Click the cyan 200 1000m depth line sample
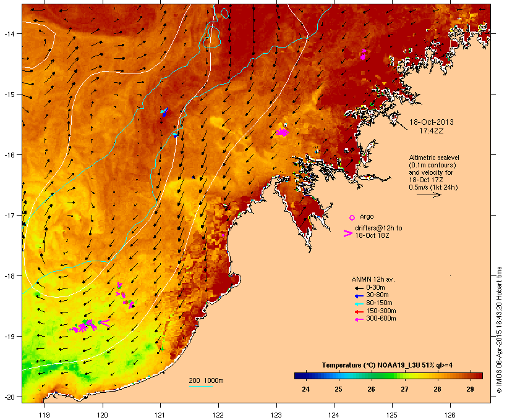Screen dimensions: 507x420 point(200,386)
